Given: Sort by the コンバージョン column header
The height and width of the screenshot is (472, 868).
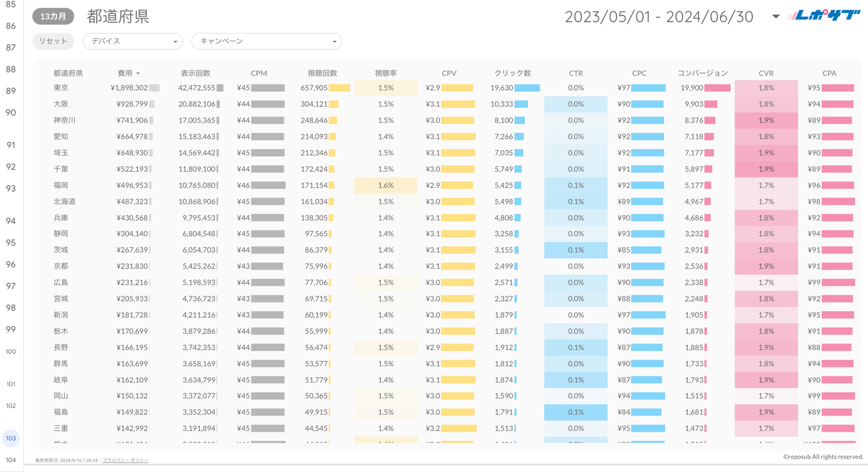Looking at the screenshot, I should click(x=702, y=73).
